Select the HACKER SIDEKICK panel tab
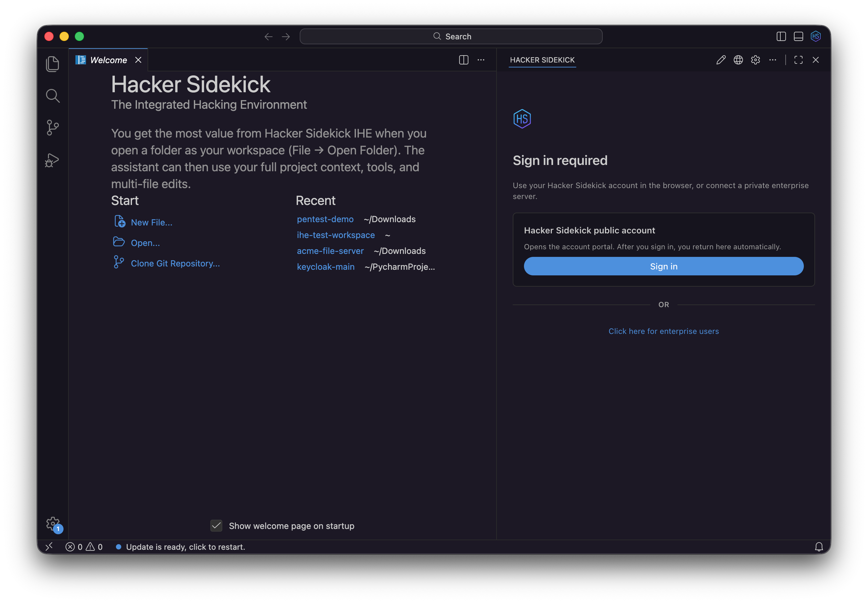 [x=542, y=60]
